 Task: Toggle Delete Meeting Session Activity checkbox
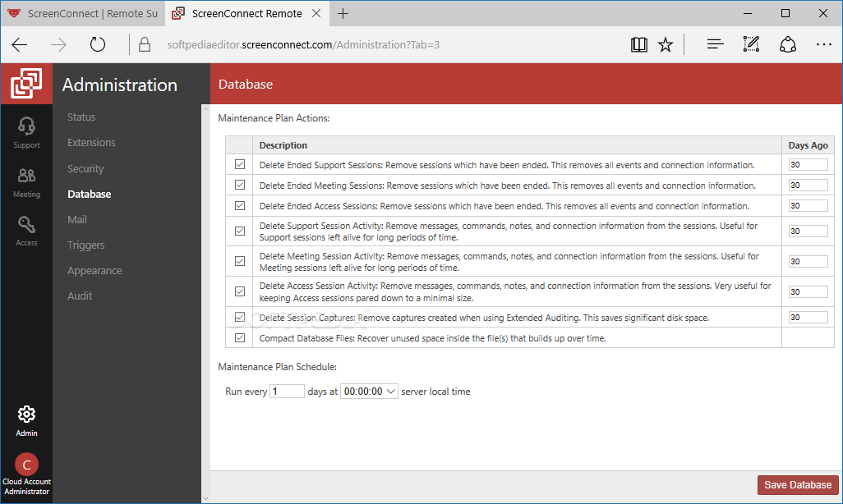240,261
